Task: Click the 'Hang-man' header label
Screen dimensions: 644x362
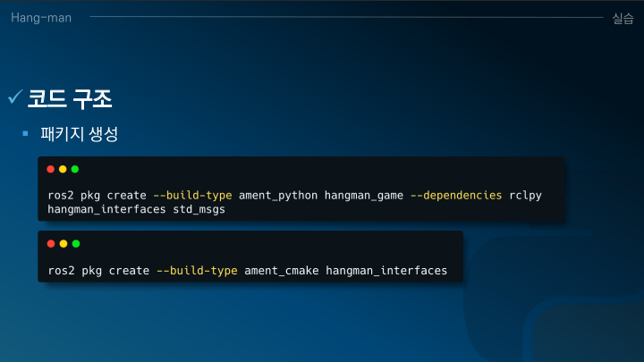Action: 41,18
